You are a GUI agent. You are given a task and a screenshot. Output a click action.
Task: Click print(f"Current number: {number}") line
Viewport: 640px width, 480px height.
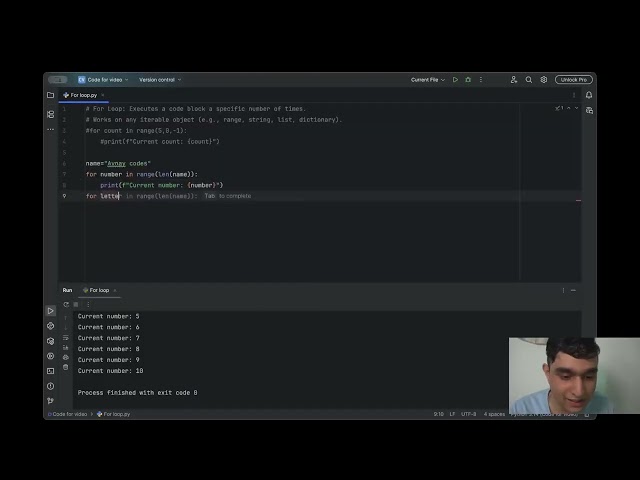tap(162, 185)
